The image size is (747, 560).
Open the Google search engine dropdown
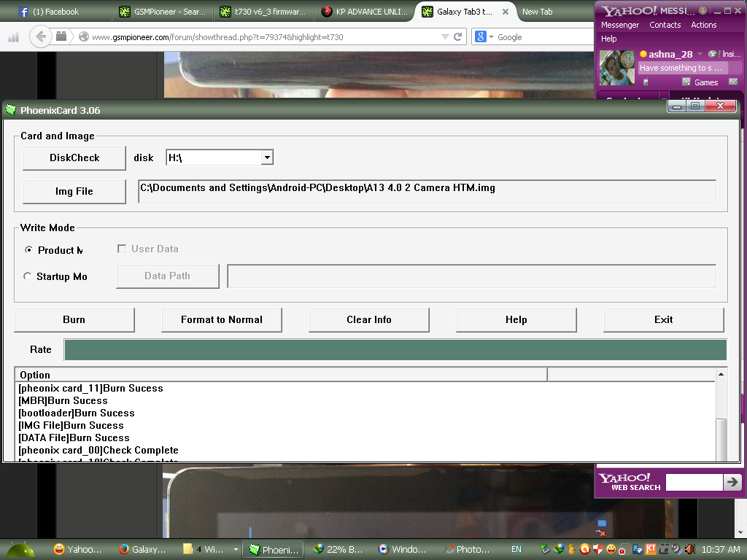click(x=485, y=36)
